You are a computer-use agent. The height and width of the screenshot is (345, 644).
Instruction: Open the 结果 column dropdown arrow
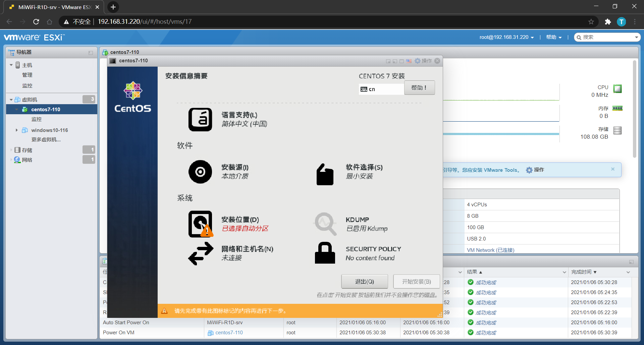565,272
